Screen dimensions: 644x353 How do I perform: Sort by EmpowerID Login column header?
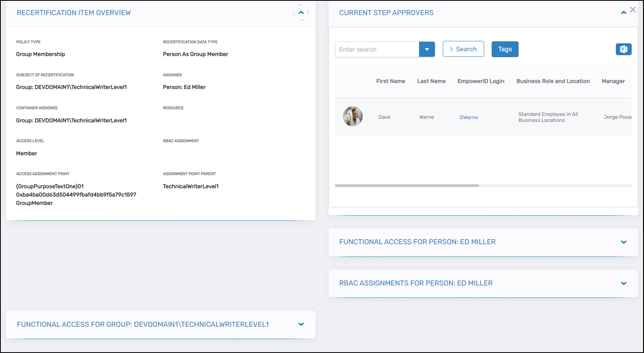pyautogui.click(x=481, y=81)
